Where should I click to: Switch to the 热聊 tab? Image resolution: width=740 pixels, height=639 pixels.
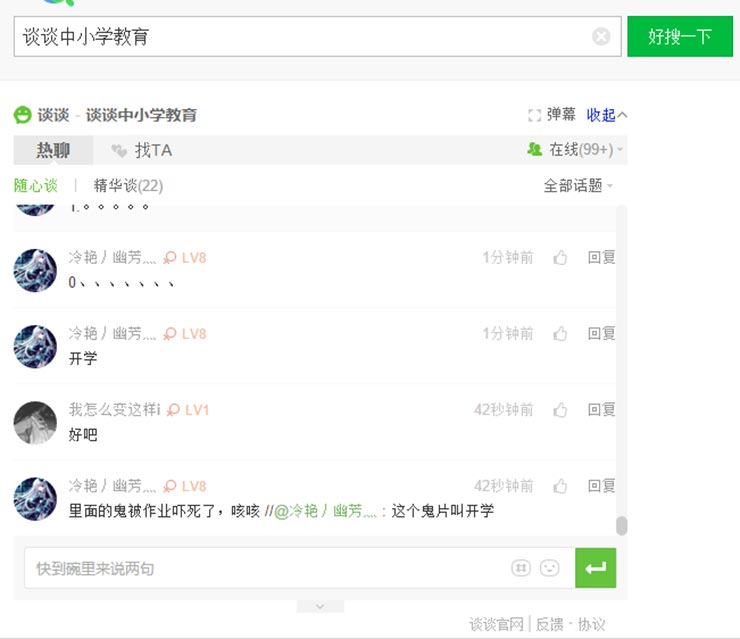(53, 150)
